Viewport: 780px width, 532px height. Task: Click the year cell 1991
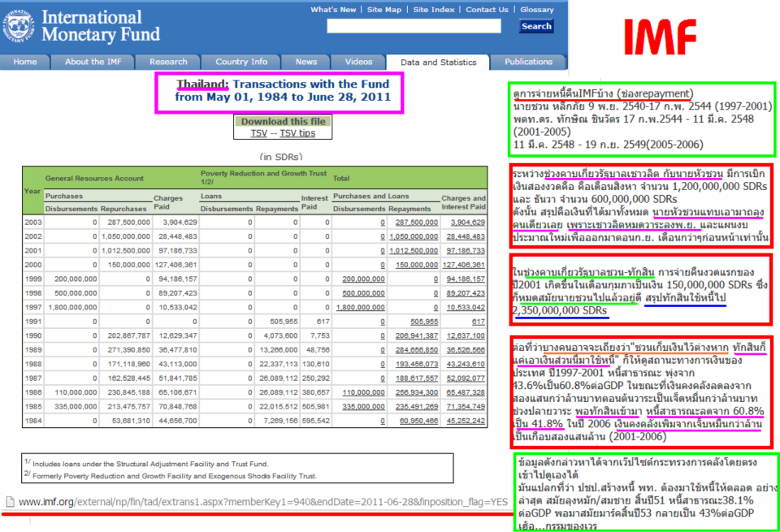(32, 322)
